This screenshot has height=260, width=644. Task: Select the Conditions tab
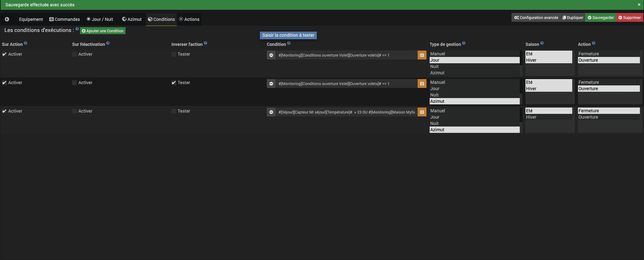[x=161, y=19]
